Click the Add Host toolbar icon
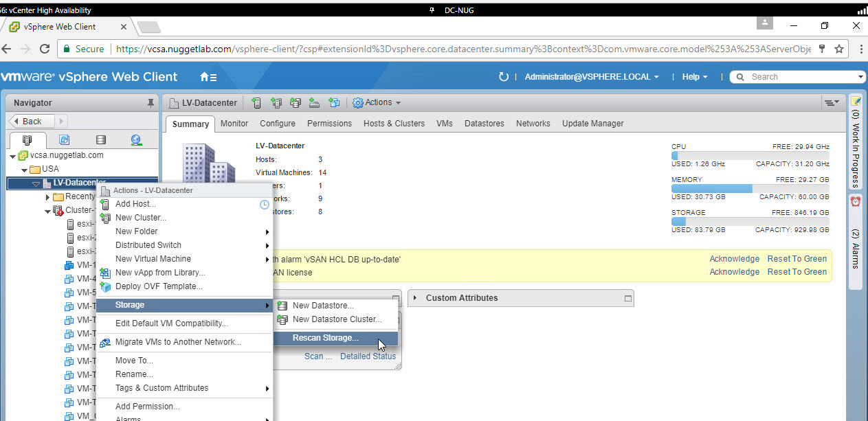 [256, 103]
